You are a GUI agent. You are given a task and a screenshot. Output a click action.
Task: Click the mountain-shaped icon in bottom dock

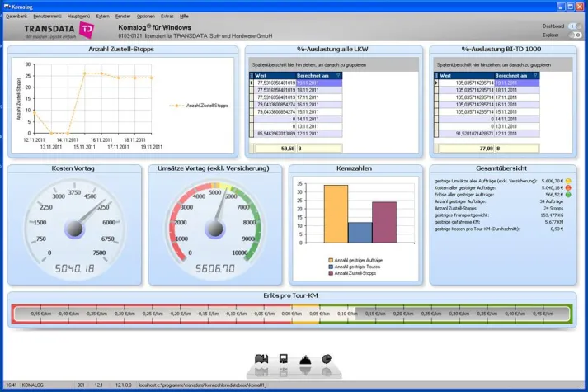coord(305,360)
